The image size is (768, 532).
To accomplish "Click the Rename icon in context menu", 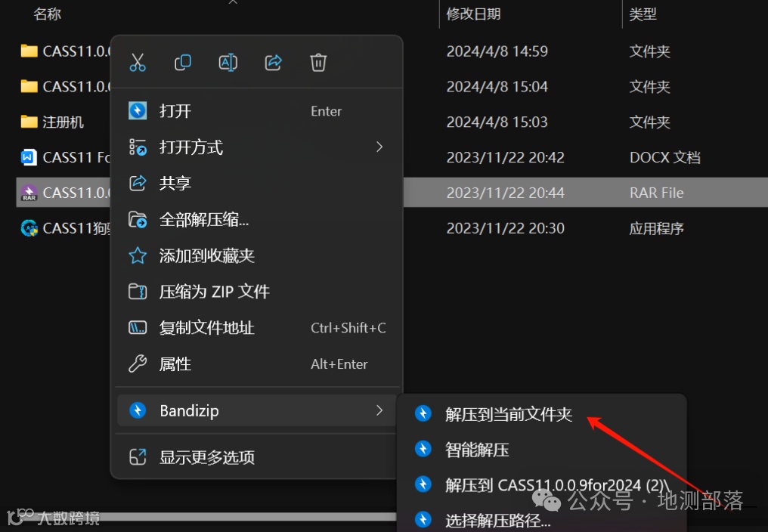I will click(x=228, y=63).
